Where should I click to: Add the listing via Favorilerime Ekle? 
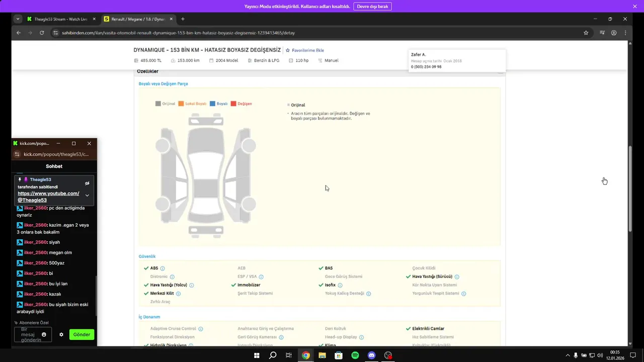point(304,50)
